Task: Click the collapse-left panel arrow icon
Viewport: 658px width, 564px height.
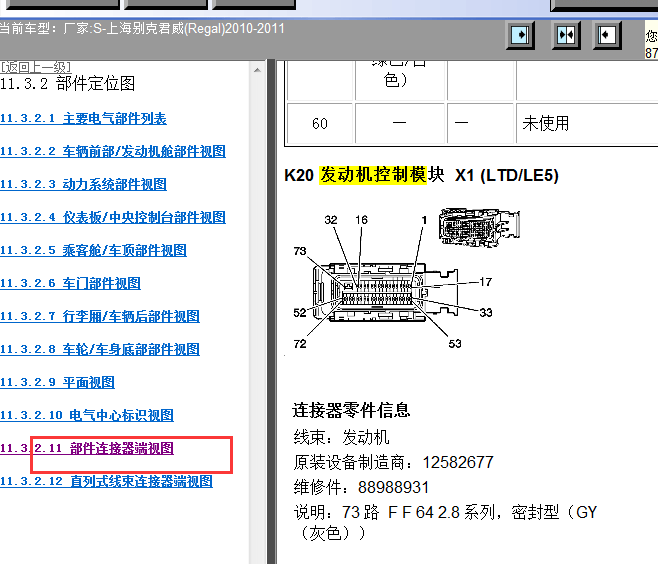Action: click(x=607, y=35)
